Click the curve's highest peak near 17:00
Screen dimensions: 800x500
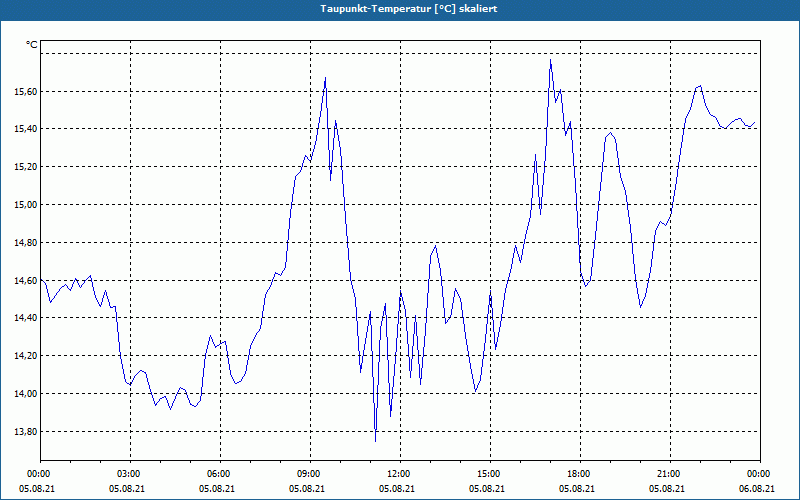[x=550, y=61]
